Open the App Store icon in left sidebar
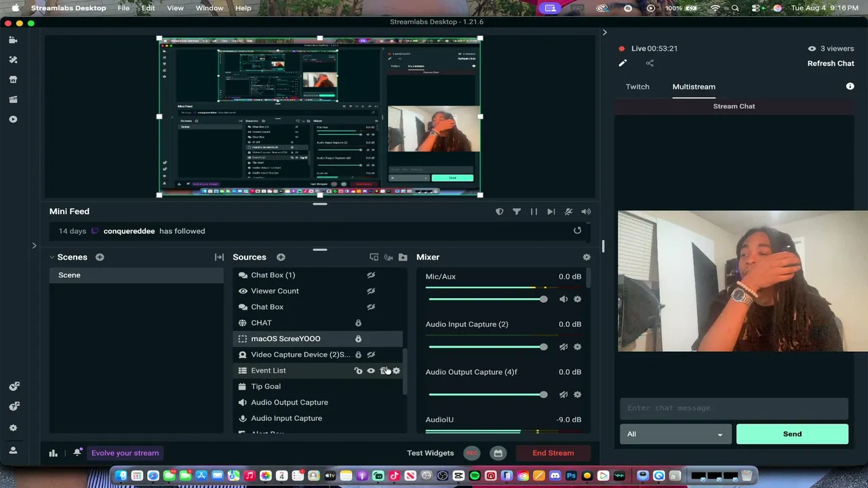The width and height of the screenshot is (868, 488). click(13, 79)
